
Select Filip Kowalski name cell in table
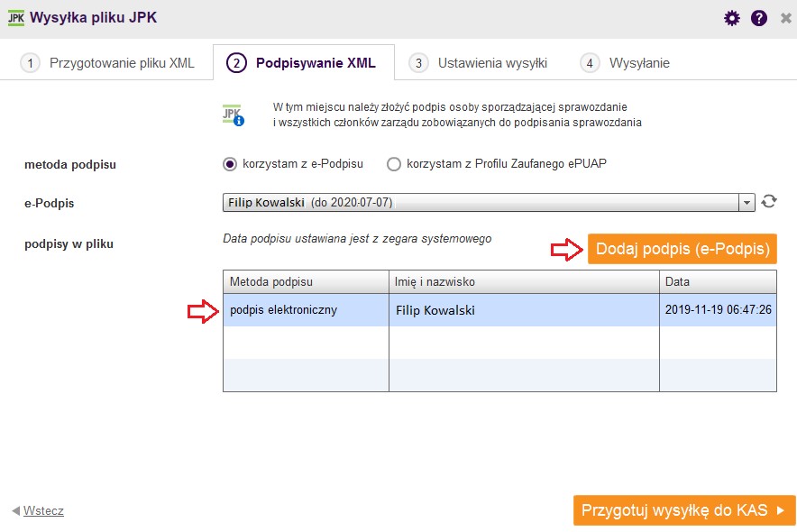click(524, 310)
